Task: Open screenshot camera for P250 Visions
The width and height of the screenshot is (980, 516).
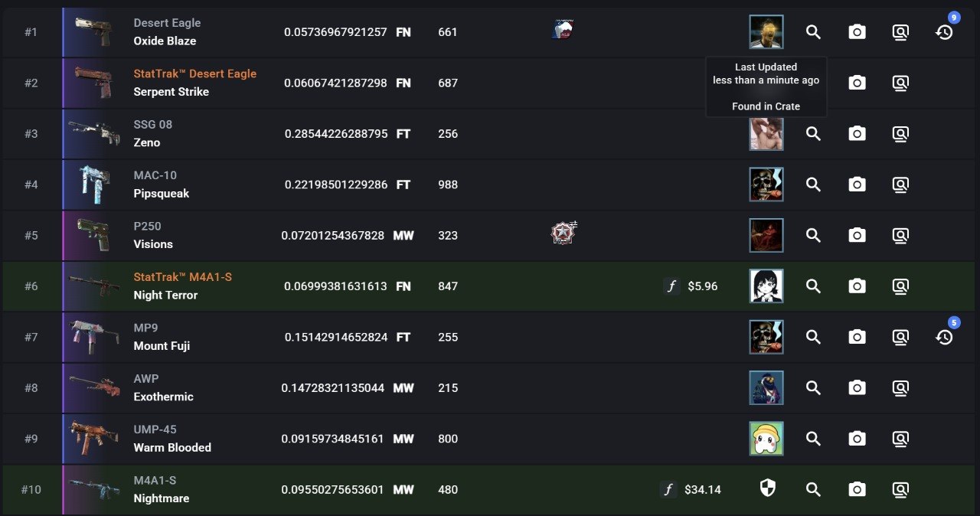Action: click(857, 235)
